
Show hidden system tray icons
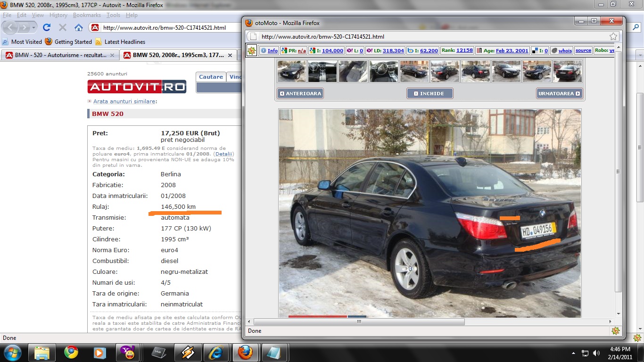click(574, 353)
